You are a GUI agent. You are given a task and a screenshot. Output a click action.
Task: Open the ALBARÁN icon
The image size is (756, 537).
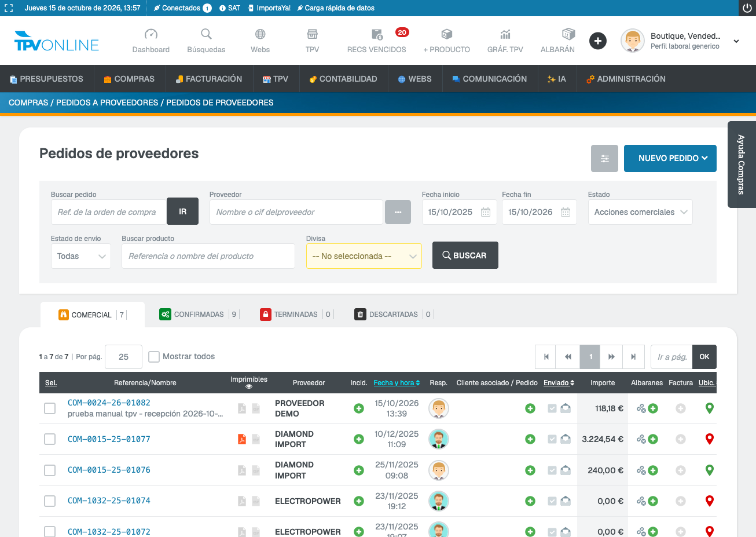(x=568, y=34)
